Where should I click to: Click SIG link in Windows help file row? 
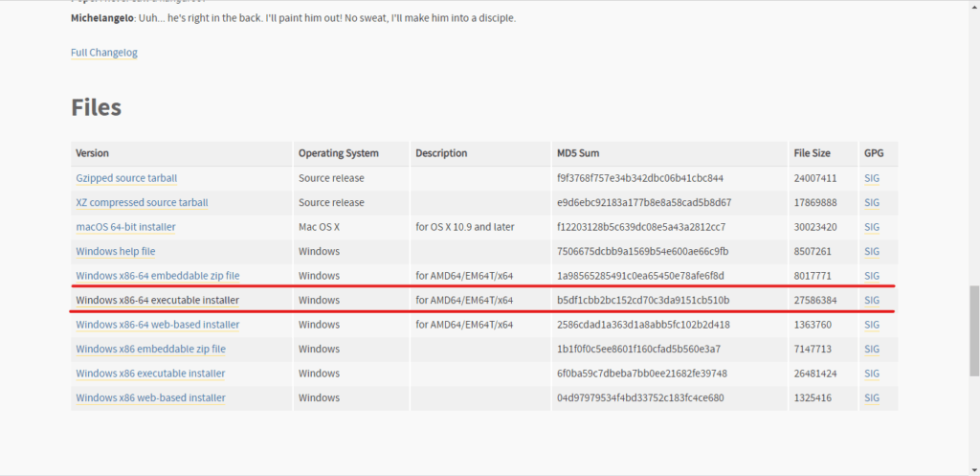point(871,252)
